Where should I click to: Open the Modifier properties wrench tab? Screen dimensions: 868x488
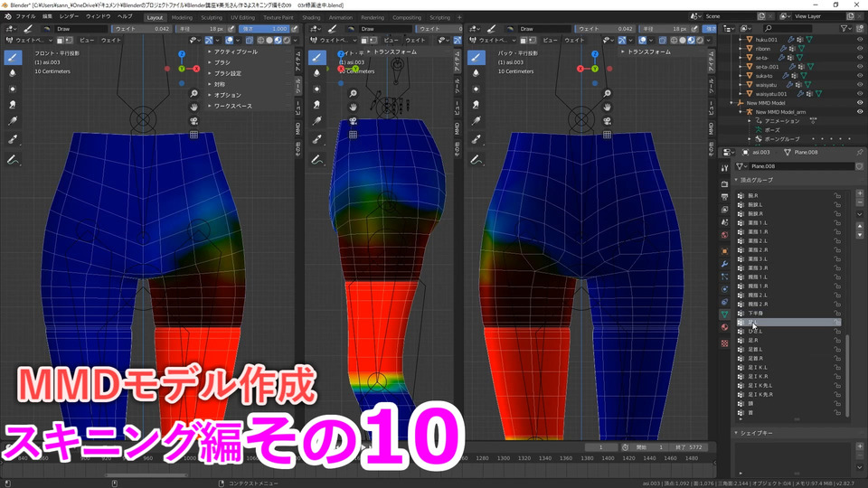[724, 264]
